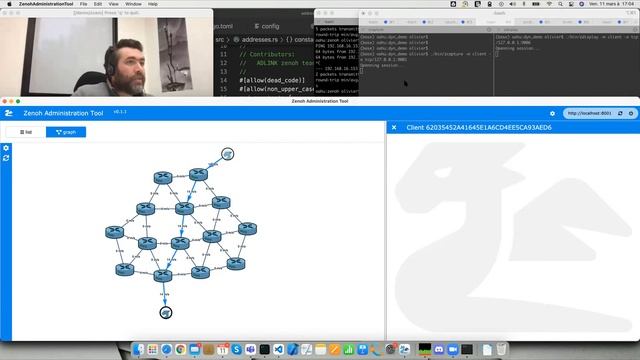The height and width of the screenshot is (360, 640).
Task: Open Microsoft Teams from the Dock
Action: pos(250,349)
